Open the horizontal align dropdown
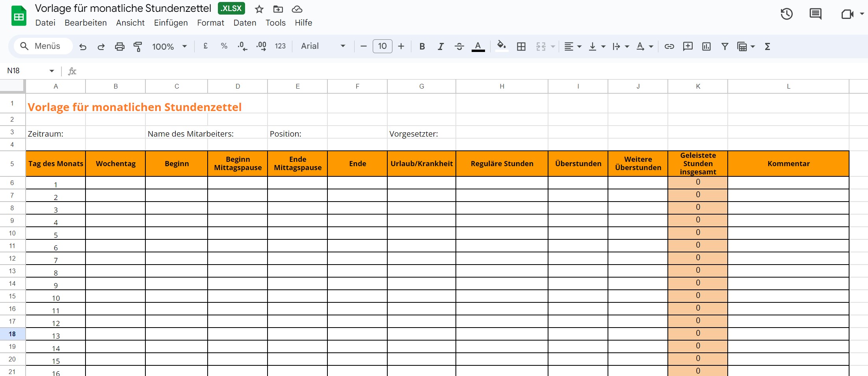Viewport: 868px width, 376px height. pos(572,46)
